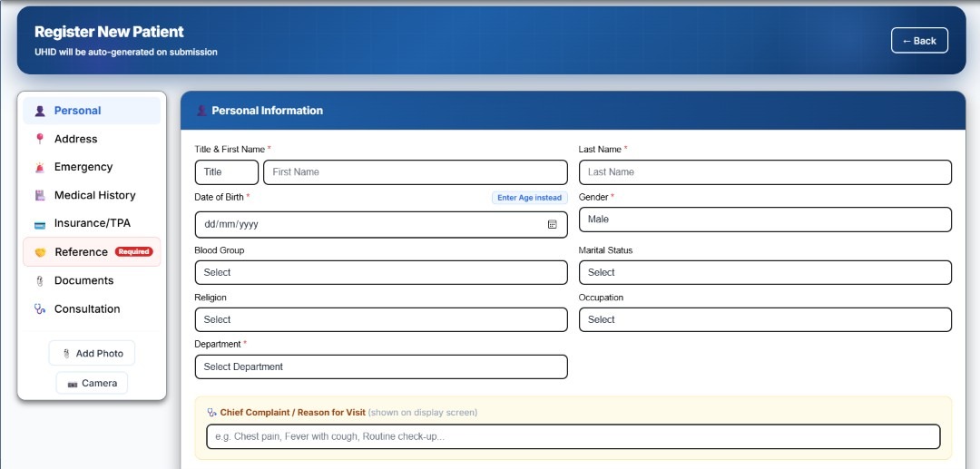The image size is (980, 469).
Task: Open the Personal section tab
Action: click(92, 111)
